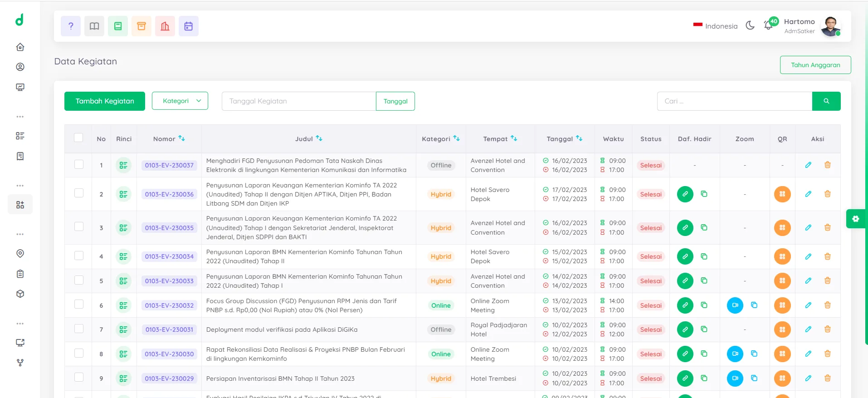The width and height of the screenshot is (868, 398).
Task: Click the Tahun Anggaran button
Action: click(x=815, y=65)
